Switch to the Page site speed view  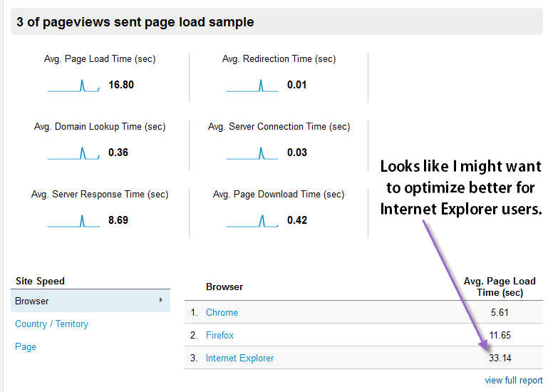point(26,346)
